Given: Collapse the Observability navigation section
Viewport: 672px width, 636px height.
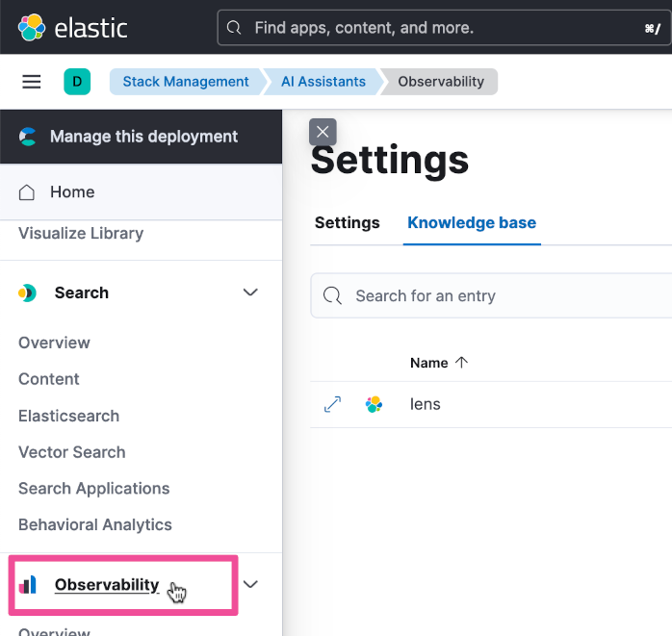Looking at the screenshot, I should click(x=250, y=584).
